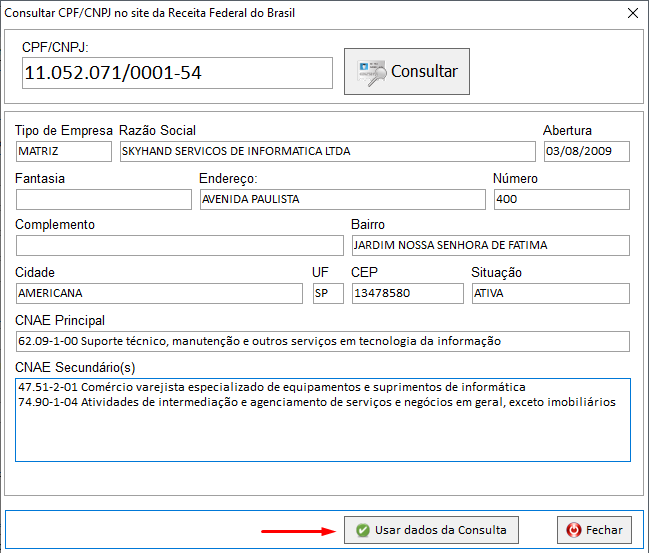The width and height of the screenshot is (649, 553).
Task: Click the Abertura date field
Action: click(587, 151)
